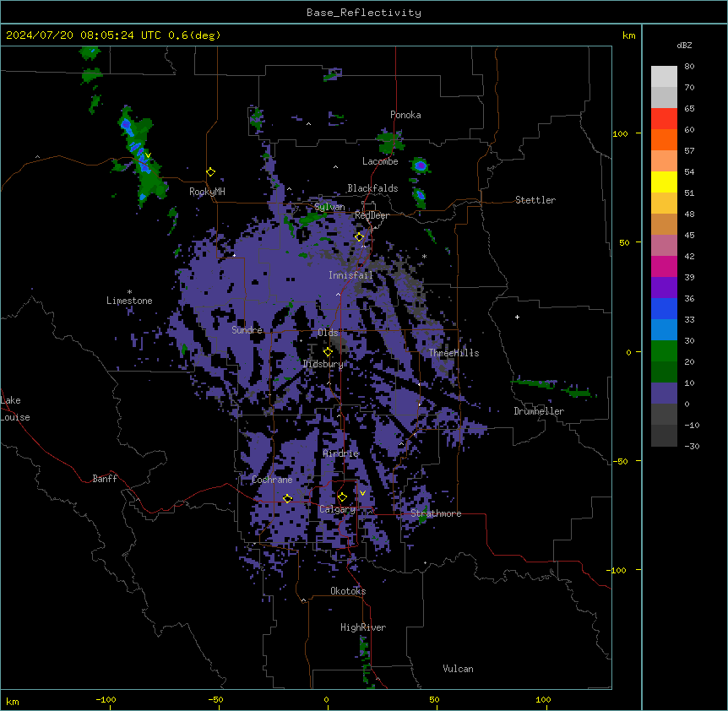The image size is (728, 711).
Task: Click the ThreeHills town label
Action: pyautogui.click(x=454, y=353)
